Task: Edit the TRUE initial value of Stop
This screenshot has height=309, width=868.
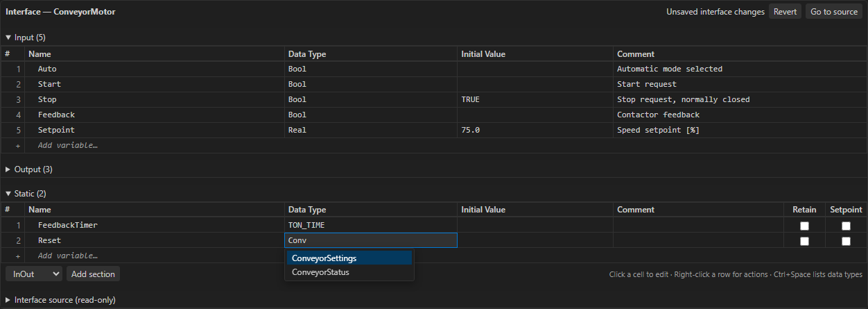Action: [535, 99]
